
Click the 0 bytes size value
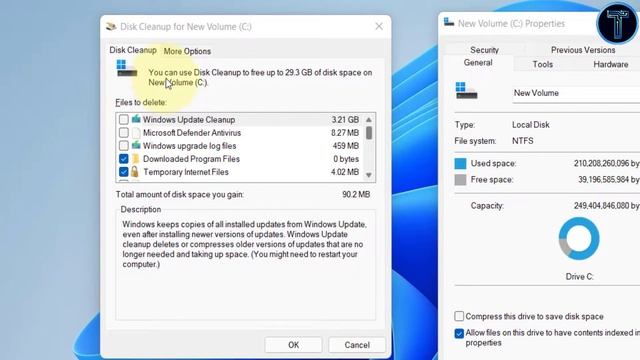[x=346, y=159]
